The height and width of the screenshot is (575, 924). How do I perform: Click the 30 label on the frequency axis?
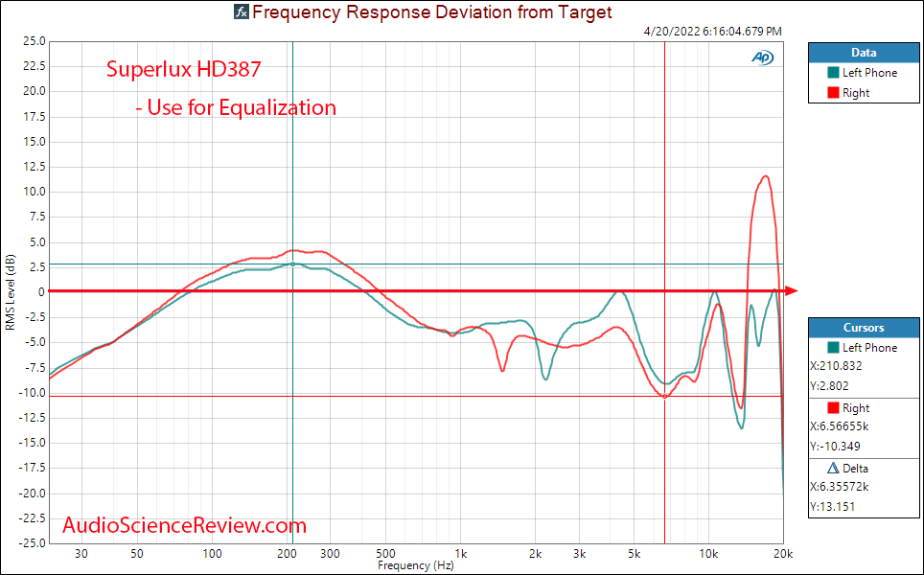pos(81,554)
